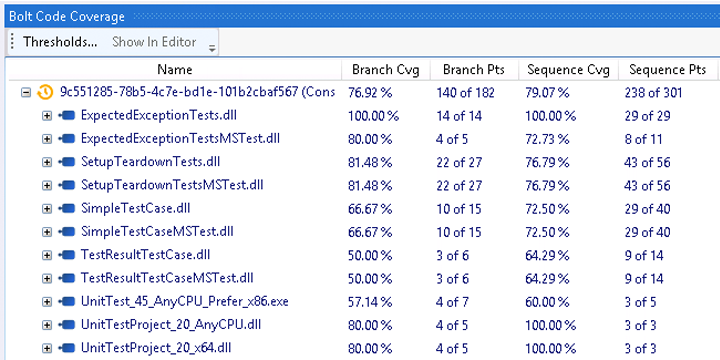Expand ExpectedExceptionTests.dll node
The image size is (720, 360).
pos(47,116)
